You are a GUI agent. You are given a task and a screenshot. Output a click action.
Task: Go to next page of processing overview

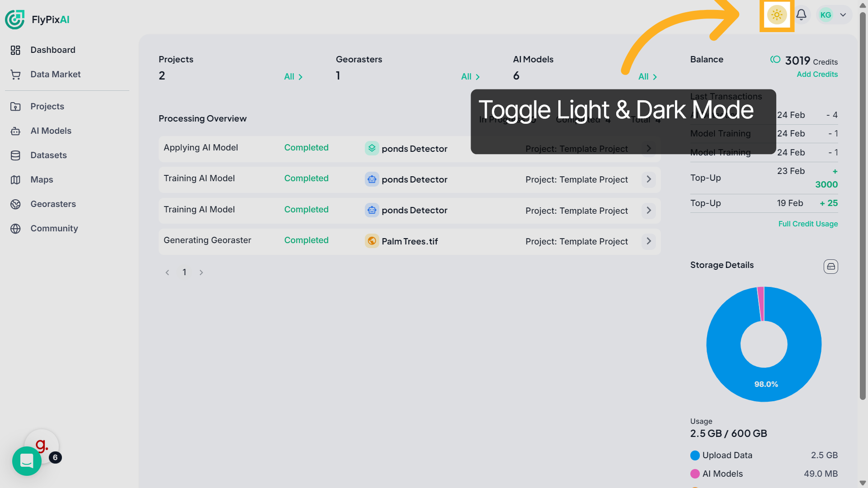point(201,272)
